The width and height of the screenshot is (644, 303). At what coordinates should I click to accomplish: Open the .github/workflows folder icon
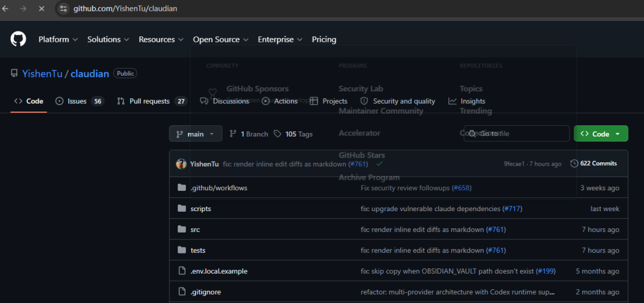click(181, 188)
